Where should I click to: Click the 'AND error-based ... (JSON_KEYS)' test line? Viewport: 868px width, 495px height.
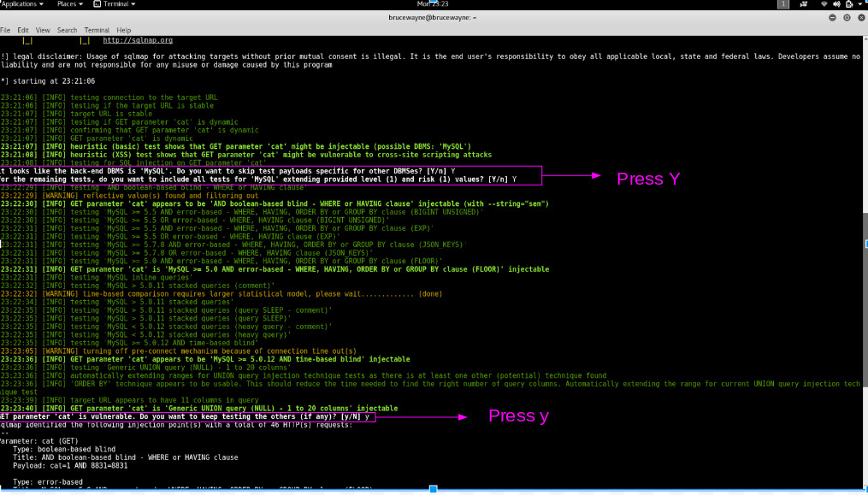233,245
